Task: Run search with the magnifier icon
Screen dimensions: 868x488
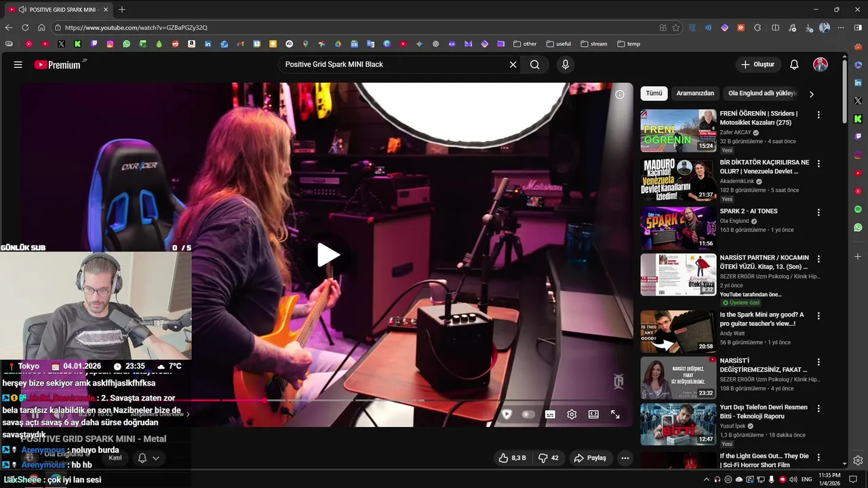Action: [535, 64]
